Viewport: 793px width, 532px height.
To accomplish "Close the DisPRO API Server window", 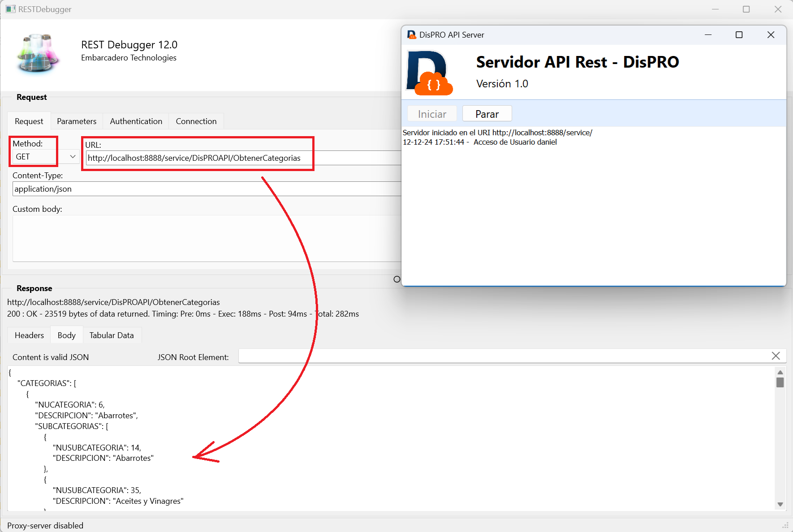I will (x=771, y=35).
